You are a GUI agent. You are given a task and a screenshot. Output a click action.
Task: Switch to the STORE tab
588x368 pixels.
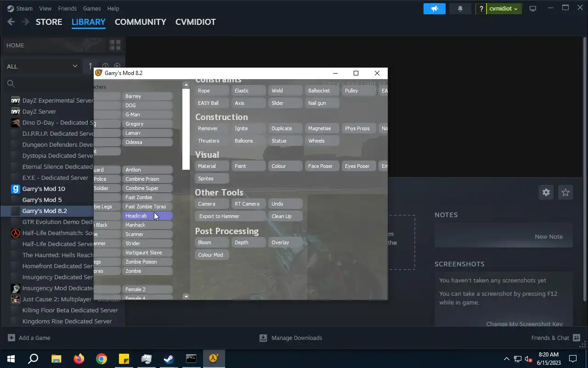[49, 22]
